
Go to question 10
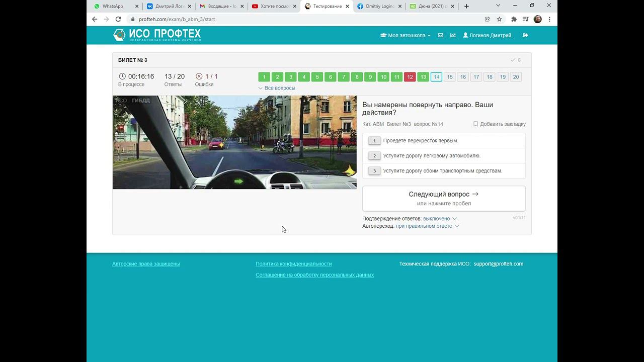tap(383, 77)
